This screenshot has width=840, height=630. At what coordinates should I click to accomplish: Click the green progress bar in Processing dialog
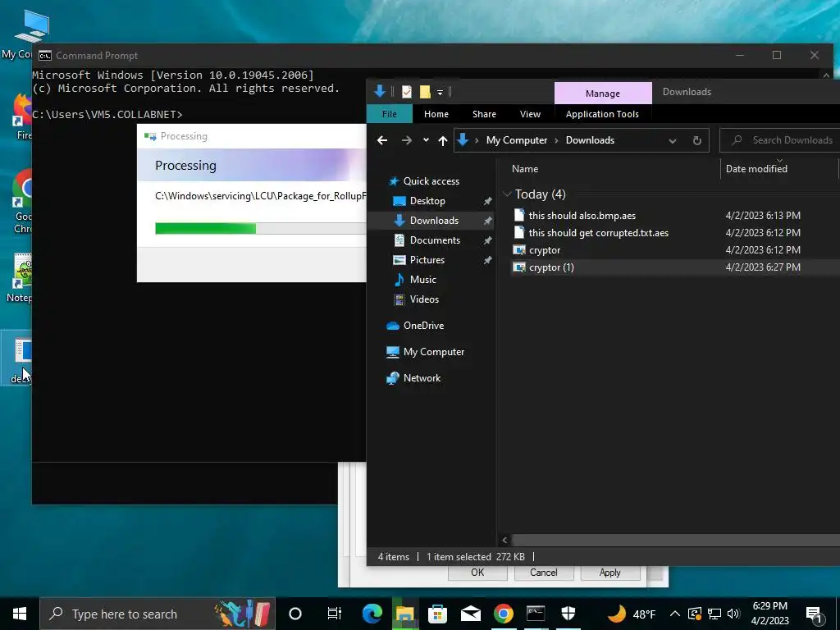205,229
